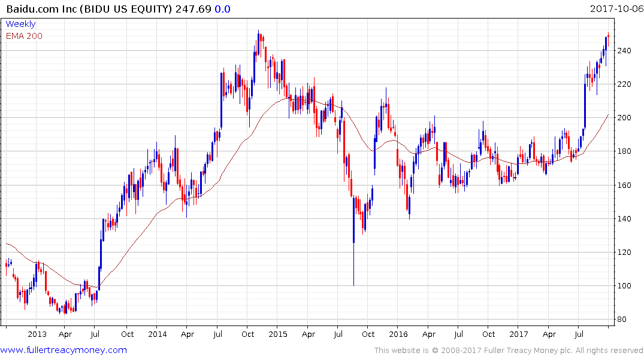Select the chart title Baidu.com Inc
644x359 pixels.
tap(41, 9)
